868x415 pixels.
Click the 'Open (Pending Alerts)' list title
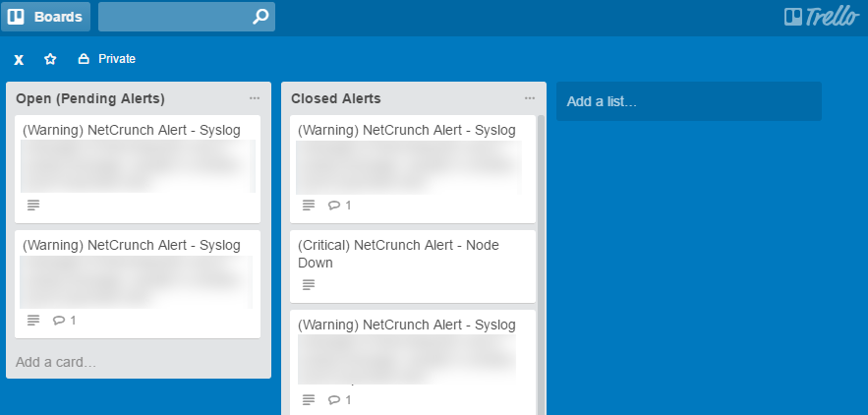pyautogui.click(x=90, y=98)
